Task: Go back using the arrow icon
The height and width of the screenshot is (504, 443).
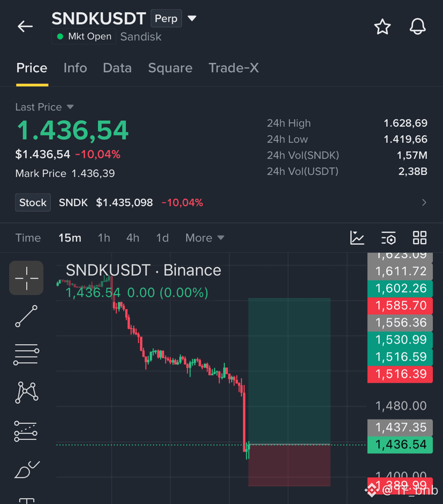Action: point(25,26)
